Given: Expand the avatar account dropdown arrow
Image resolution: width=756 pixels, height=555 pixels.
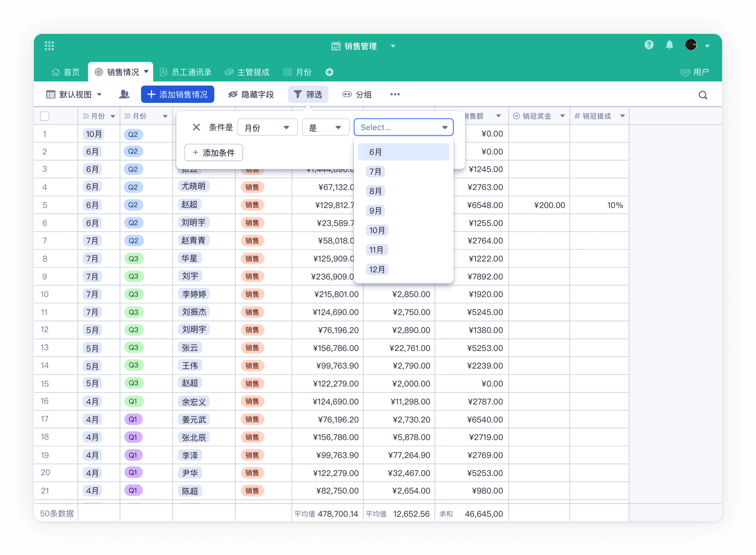Looking at the screenshot, I should click(x=707, y=46).
